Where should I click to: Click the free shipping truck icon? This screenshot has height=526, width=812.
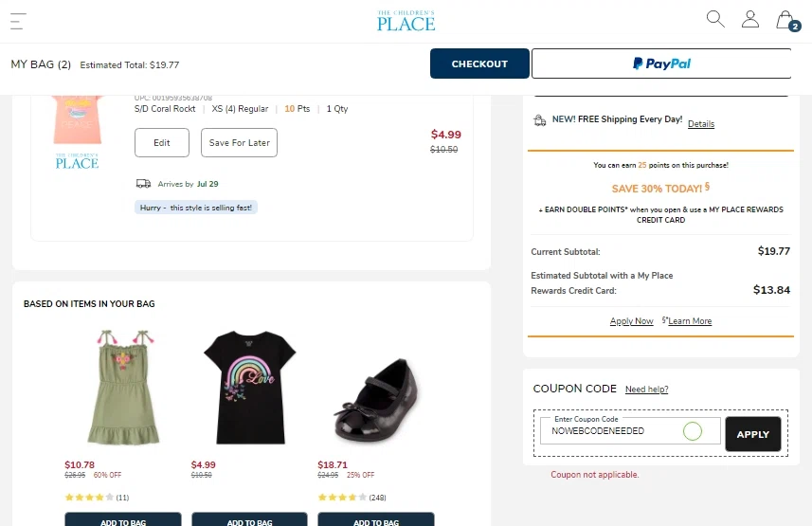point(539,120)
